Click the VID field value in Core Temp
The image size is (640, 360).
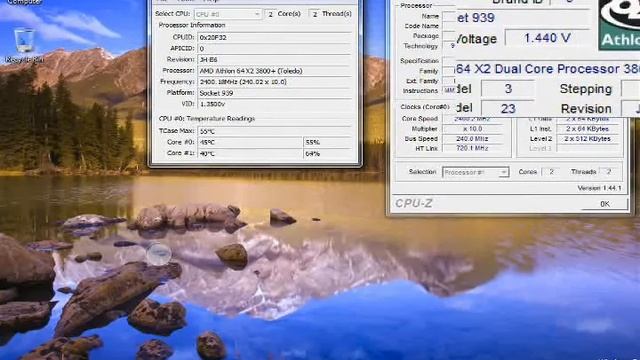[x=275, y=104]
